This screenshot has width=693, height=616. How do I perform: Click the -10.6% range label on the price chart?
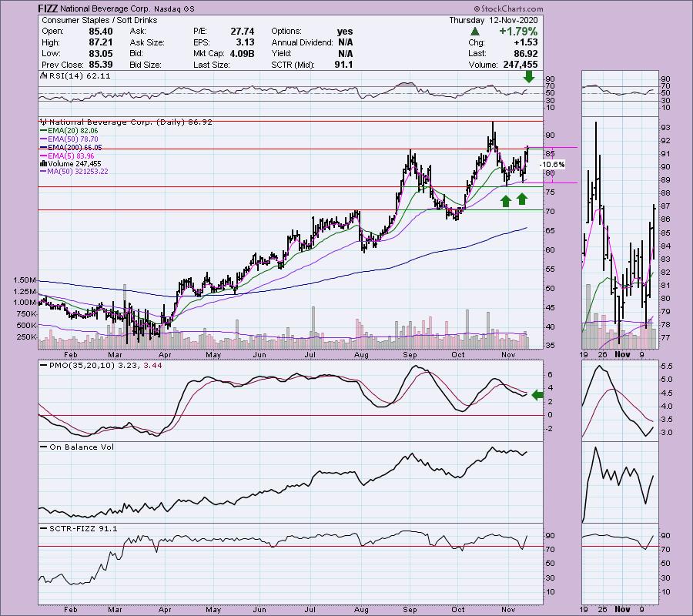coord(553,164)
